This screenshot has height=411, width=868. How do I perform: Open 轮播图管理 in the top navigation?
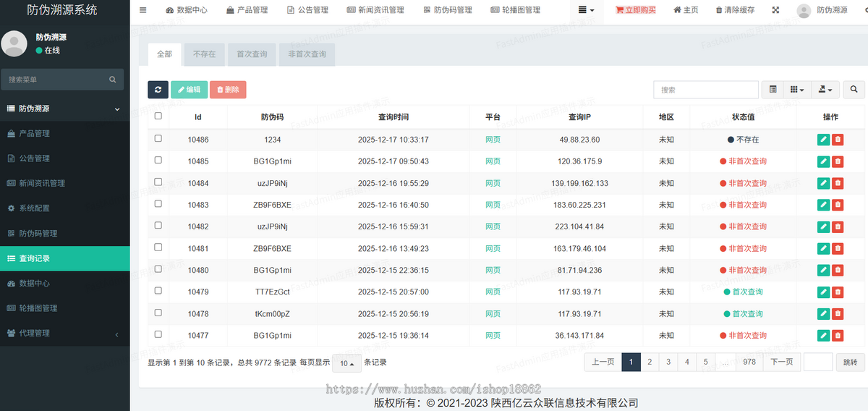pyautogui.click(x=516, y=10)
